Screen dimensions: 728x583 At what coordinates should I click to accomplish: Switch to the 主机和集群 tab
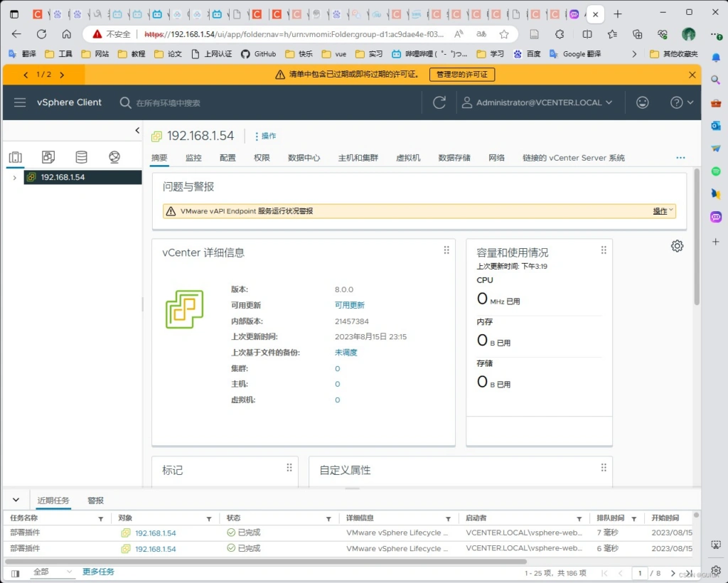tap(358, 158)
